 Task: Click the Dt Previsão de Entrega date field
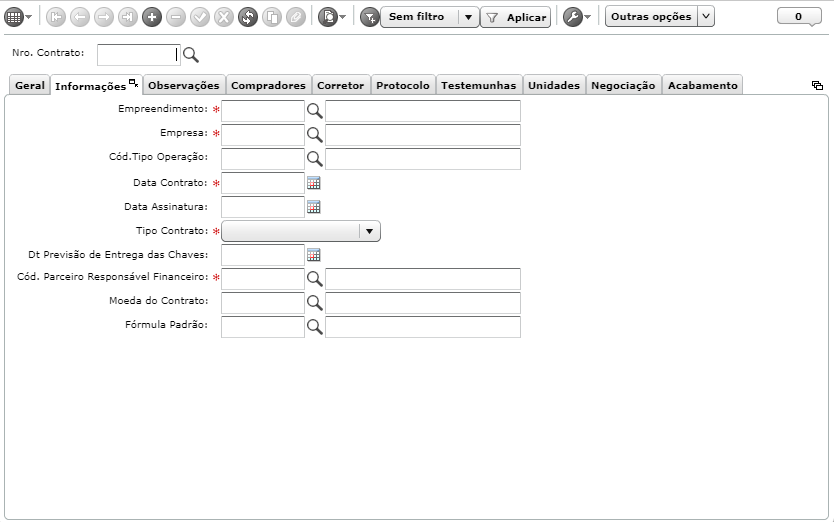pyautogui.click(x=263, y=255)
